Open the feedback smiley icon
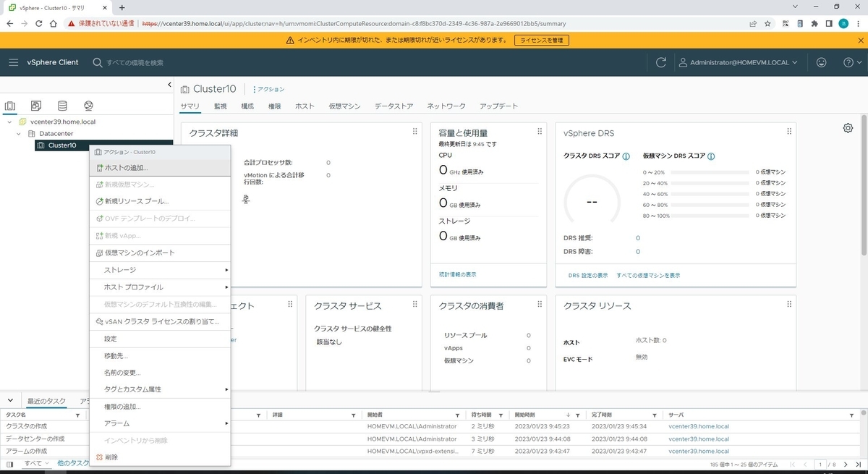Image resolution: width=868 pixels, height=474 pixels. 821,62
